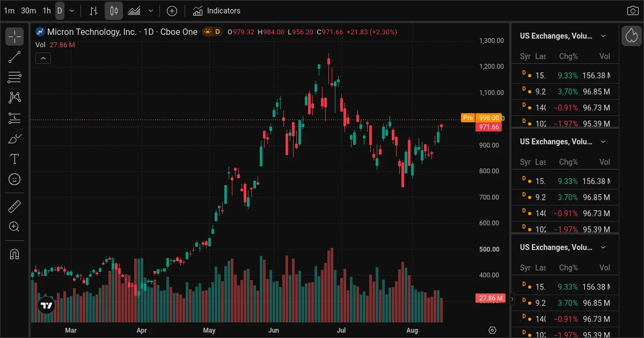This screenshot has height=338, width=644.
Task: Click the Micron Technology, Inc. symbol title
Action: tap(92, 32)
